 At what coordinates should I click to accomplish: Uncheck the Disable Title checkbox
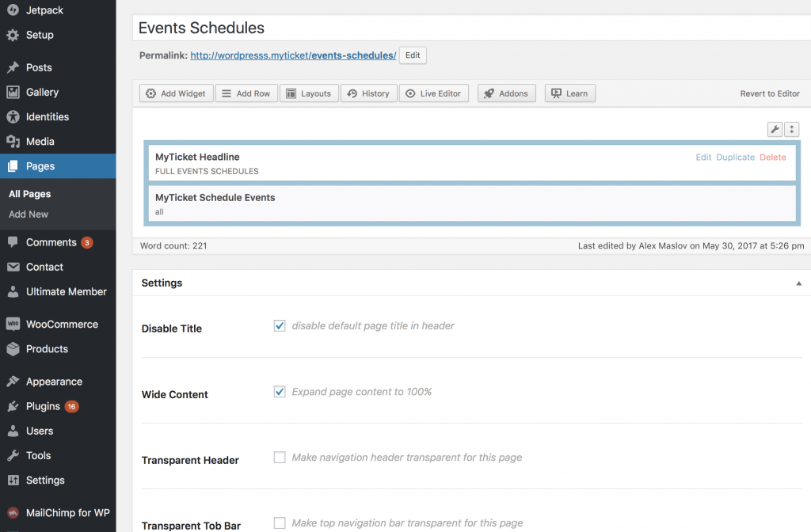pyautogui.click(x=280, y=325)
